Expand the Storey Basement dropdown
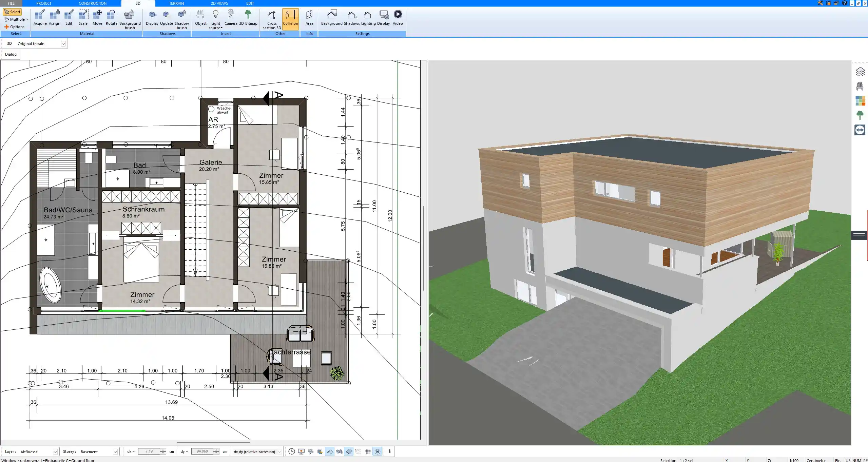868x462 pixels. (x=115, y=452)
